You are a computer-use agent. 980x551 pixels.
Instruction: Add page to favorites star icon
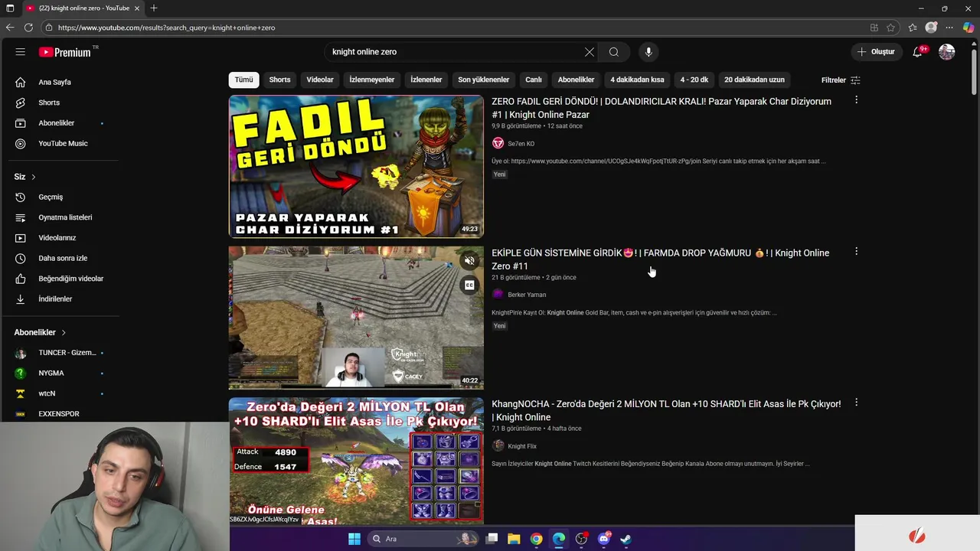(x=890, y=28)
